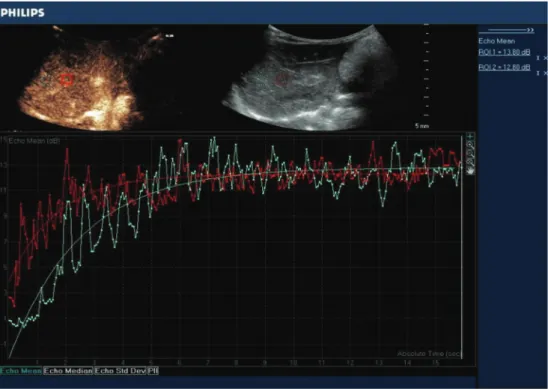Delete ROI 1 with its X icon
Screen dimensions: 548x389
[x=545, y=58]
